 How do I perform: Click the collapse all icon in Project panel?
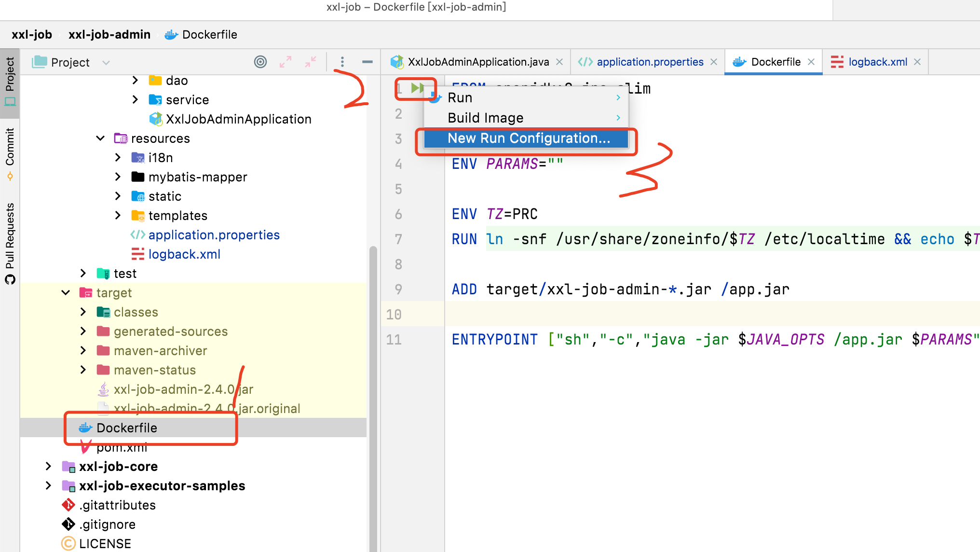click(x=311, y=62)
